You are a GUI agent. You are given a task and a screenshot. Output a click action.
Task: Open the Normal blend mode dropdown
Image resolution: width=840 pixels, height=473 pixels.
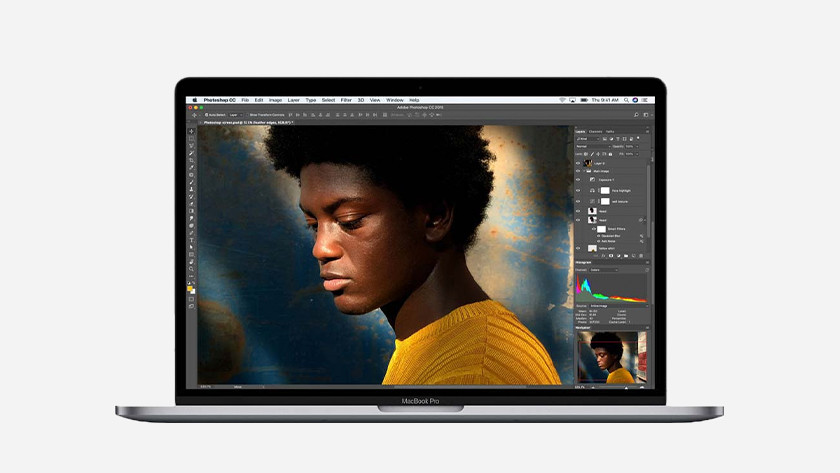pyautogui.click(x=592, y=146)
